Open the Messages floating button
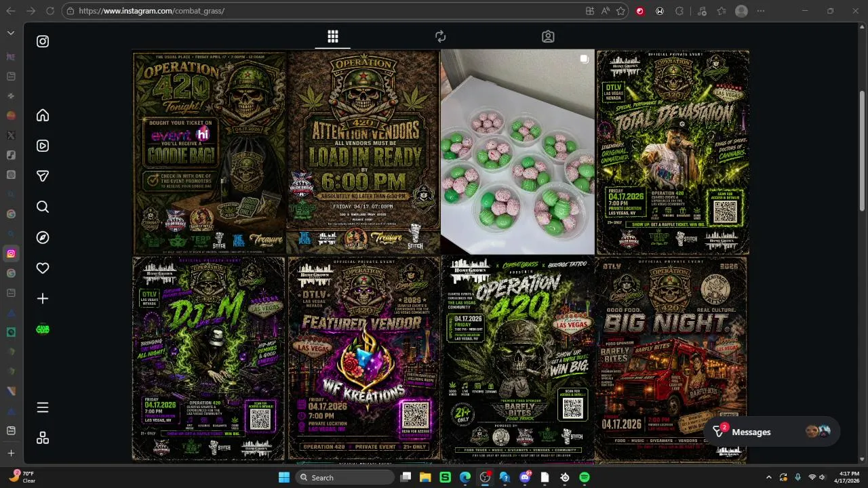 coord(772,432)
